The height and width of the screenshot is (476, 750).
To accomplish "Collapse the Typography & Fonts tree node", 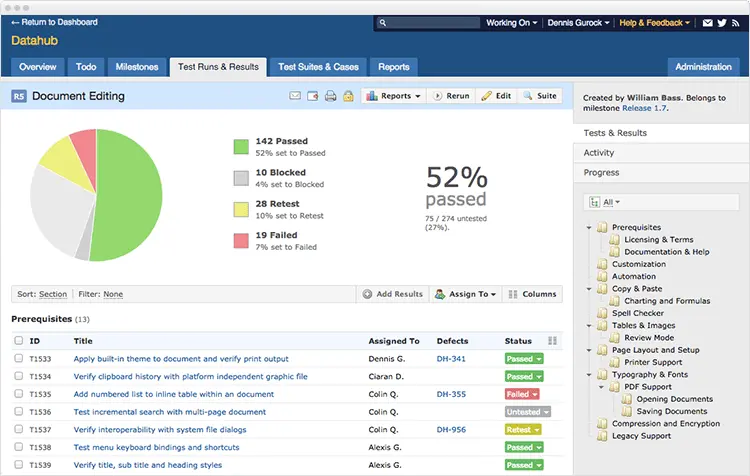I will [x=589, y=375].
